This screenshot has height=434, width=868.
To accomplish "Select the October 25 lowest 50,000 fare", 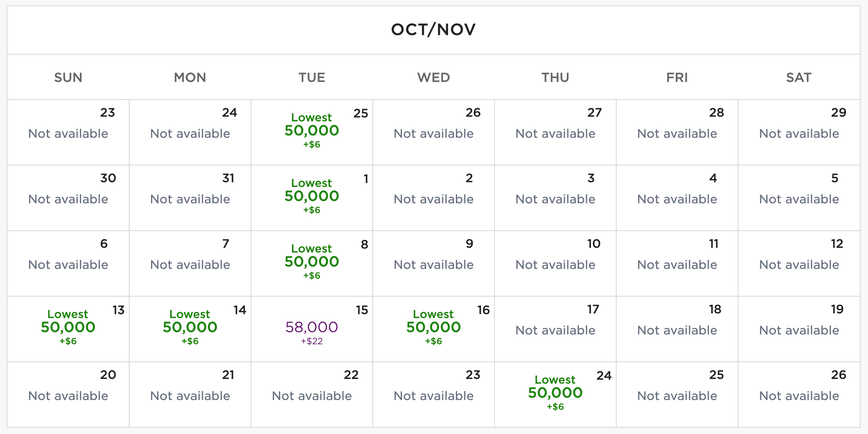I will point(311,131).
